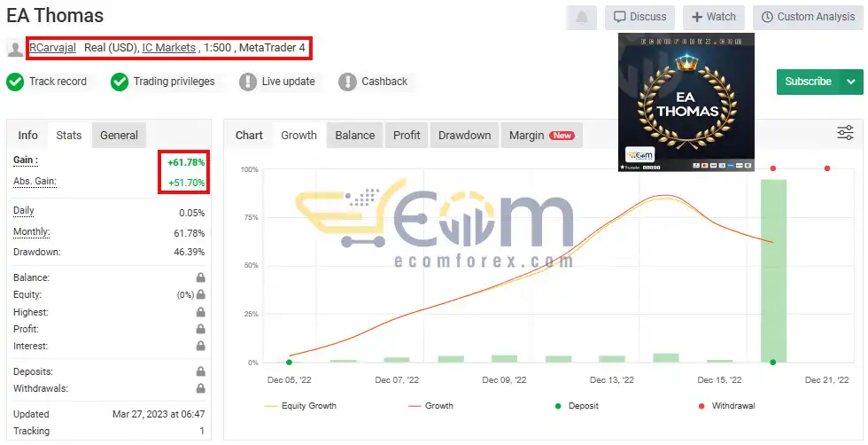The height and width of the screenshot is (445, 868).
Task: Select the Profit chart tab
Action: coord(407,136)
